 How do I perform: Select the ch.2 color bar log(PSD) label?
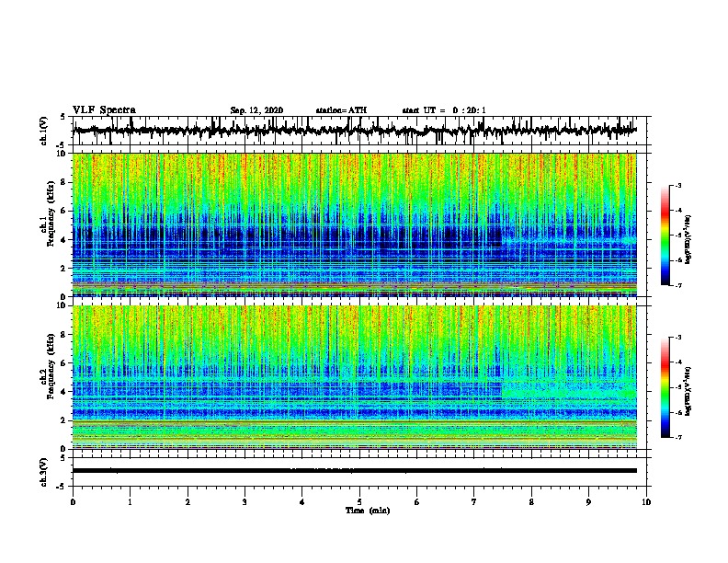(x=688, y=392)
